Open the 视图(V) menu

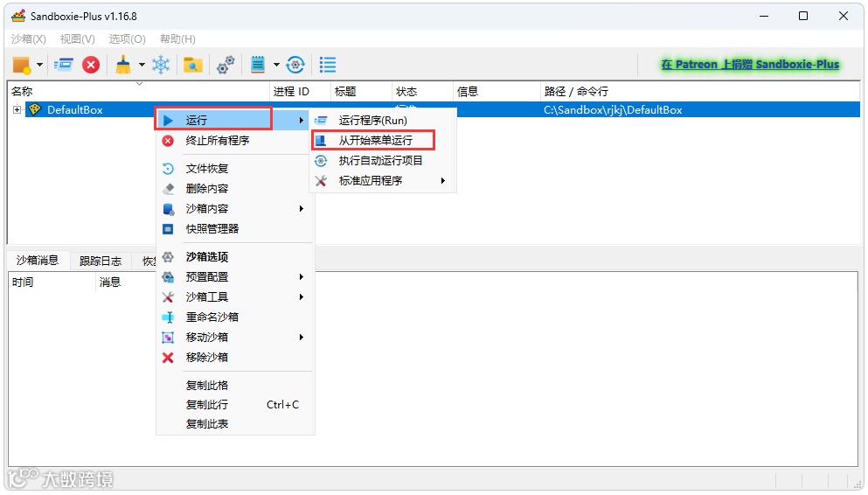(78, 38)
